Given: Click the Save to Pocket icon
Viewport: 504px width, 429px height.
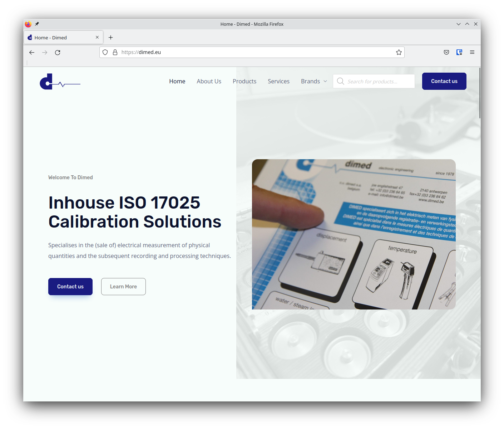Looking at the screenshot, I should (x=446, y=53).
